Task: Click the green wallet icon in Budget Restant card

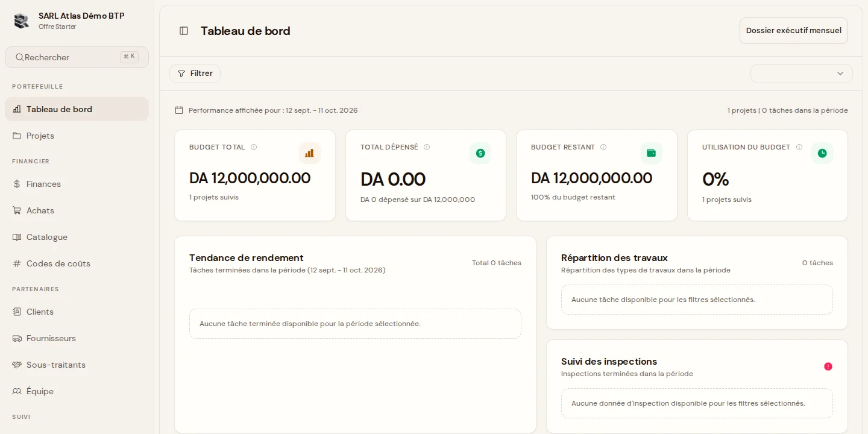Action: 651,153
